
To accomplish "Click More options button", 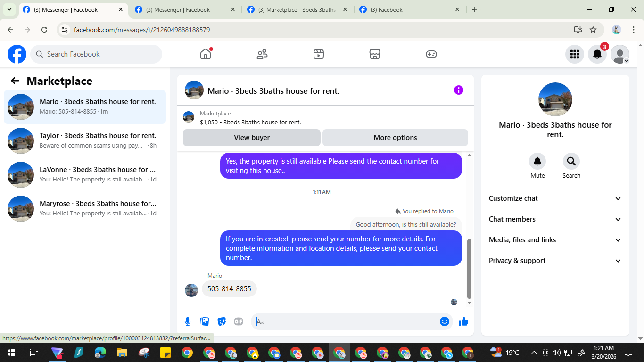I will click(x=395, y=138).
